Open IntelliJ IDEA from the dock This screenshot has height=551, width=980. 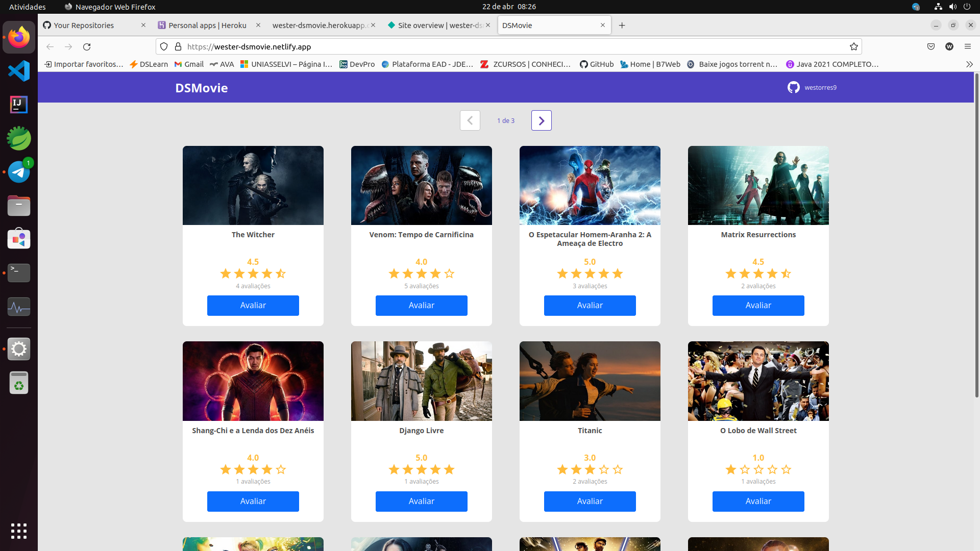click(x=19, y=105)
